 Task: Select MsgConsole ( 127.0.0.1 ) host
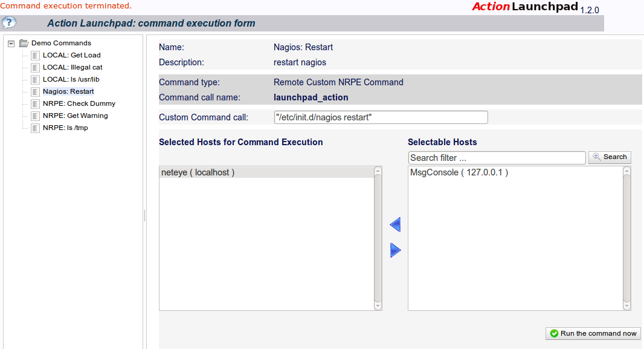pos(459,172)
